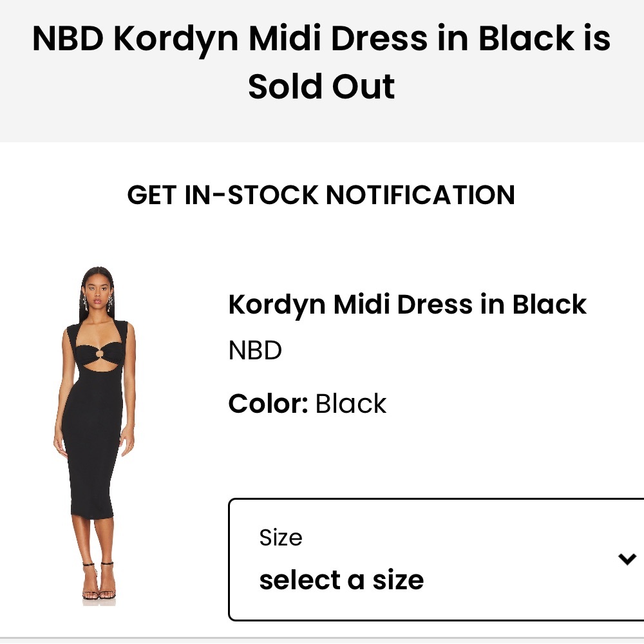The height and width of the screenshot is (644, 644).
Task: Click the product name link under the notification heading
Action: point(408,303)
